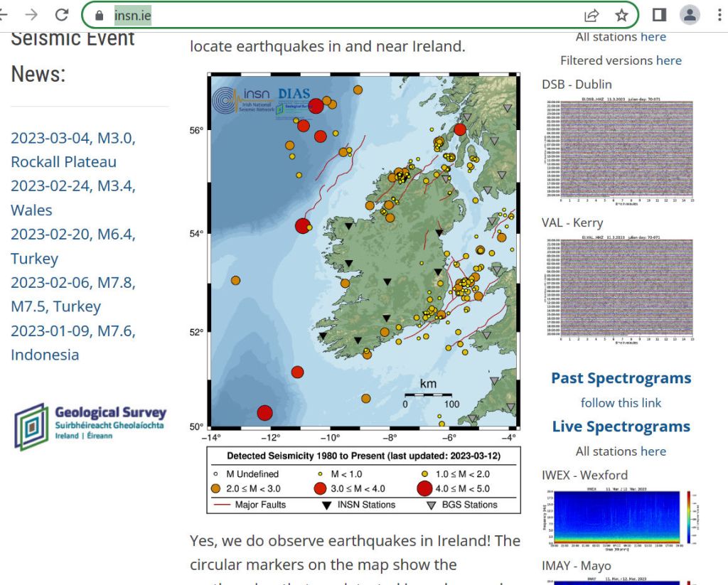The width and height of the screenshot is (728, 585).
Task: Open the Chrome three-dot menu
Action: pyautogui.click(x=720, y=15)
